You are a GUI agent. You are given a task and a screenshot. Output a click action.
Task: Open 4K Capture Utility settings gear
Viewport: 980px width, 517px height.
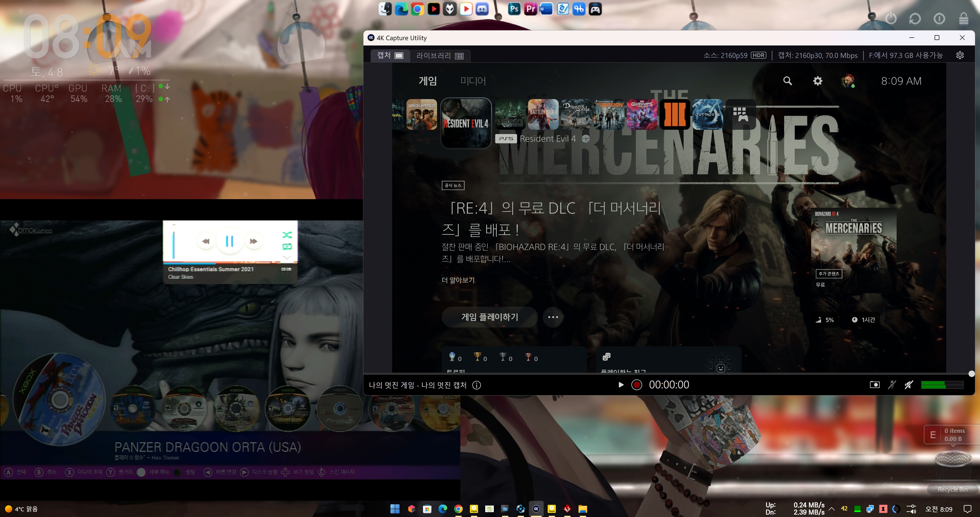click(960, 55)
